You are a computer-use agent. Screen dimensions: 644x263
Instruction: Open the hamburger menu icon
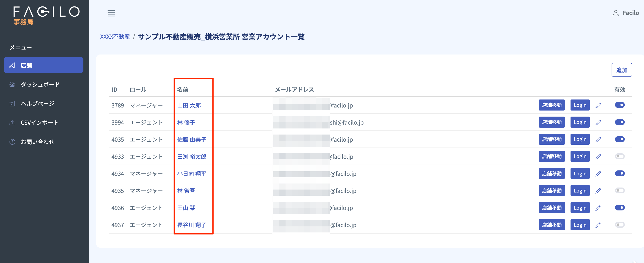[x=111, y=13]
